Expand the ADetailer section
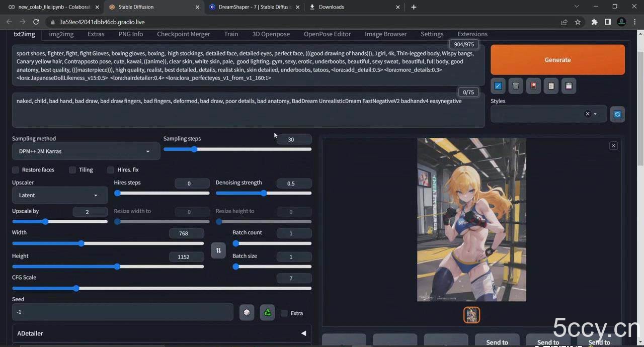The height and width of the screenshot is (347, 644). [162, 333]
